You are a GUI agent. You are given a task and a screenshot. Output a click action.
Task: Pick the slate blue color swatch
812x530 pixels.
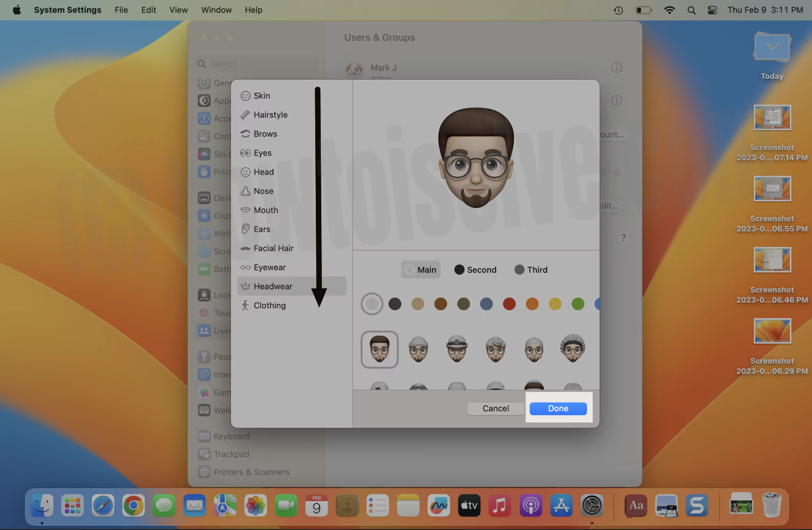click(487, 304)
